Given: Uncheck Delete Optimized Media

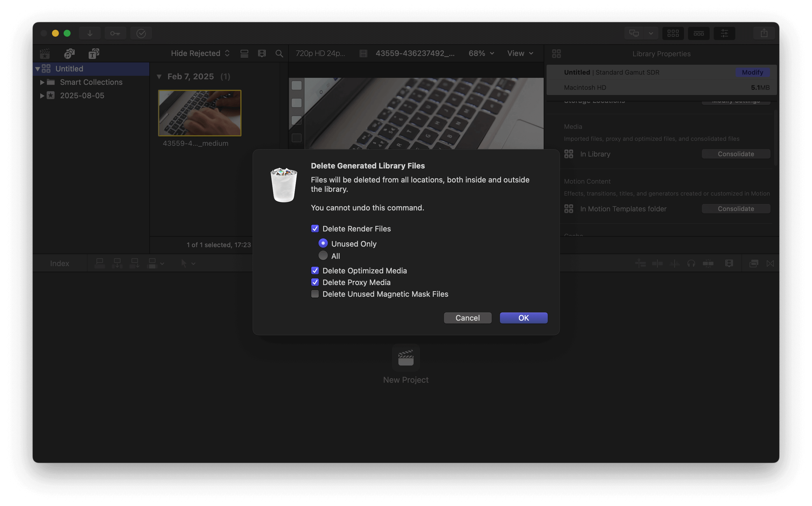Looking at the screenshot, I should 315,270.
